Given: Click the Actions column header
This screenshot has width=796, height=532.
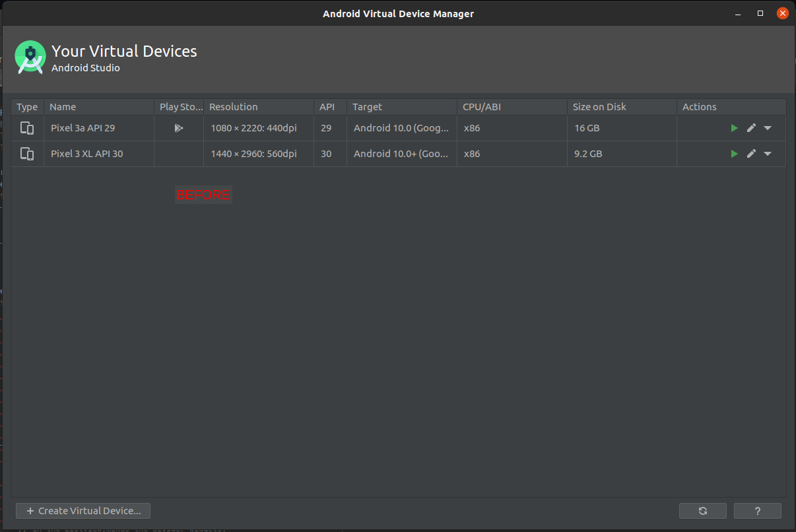Looking at the screenshot, I should pyautogui.click(x=731, y=107).
